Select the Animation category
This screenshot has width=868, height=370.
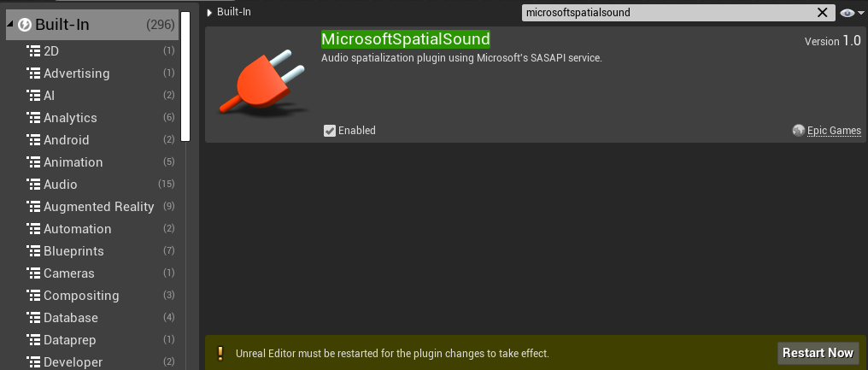point(73,162)
